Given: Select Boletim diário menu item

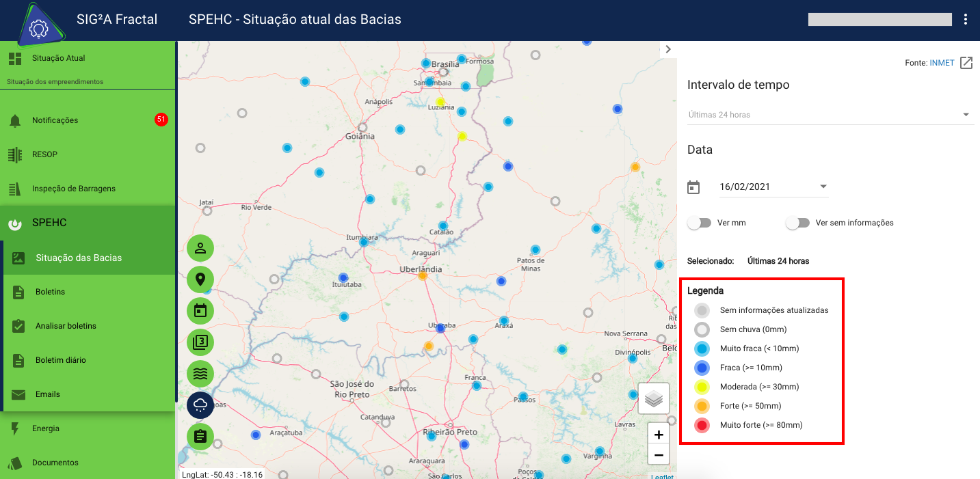Looking at the screenshot, I should (x=61, y=360).
